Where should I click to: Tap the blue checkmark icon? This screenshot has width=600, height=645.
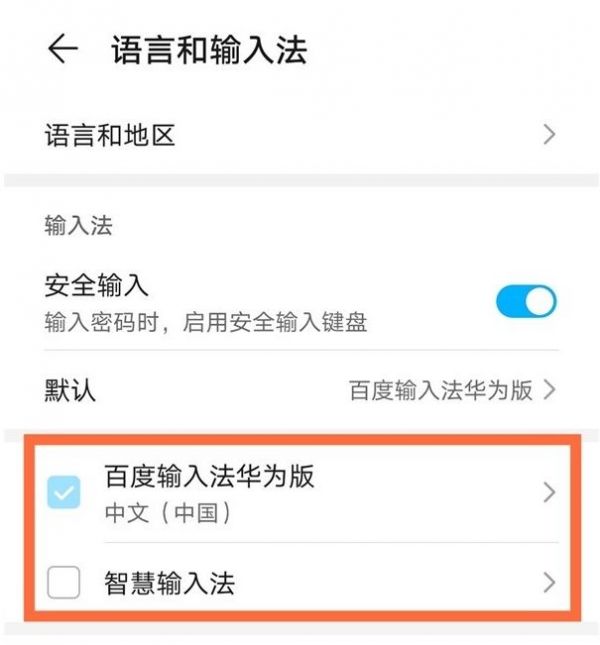click(63, 492)
